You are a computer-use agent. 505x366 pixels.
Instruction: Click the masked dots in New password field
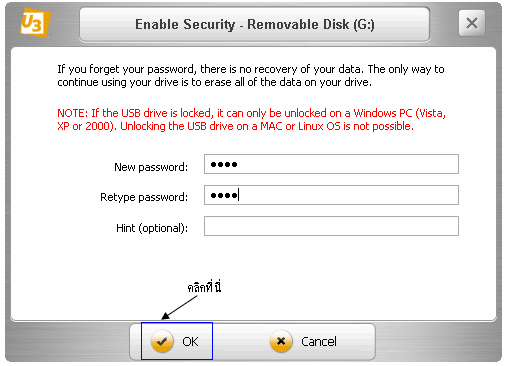(224, 164)
